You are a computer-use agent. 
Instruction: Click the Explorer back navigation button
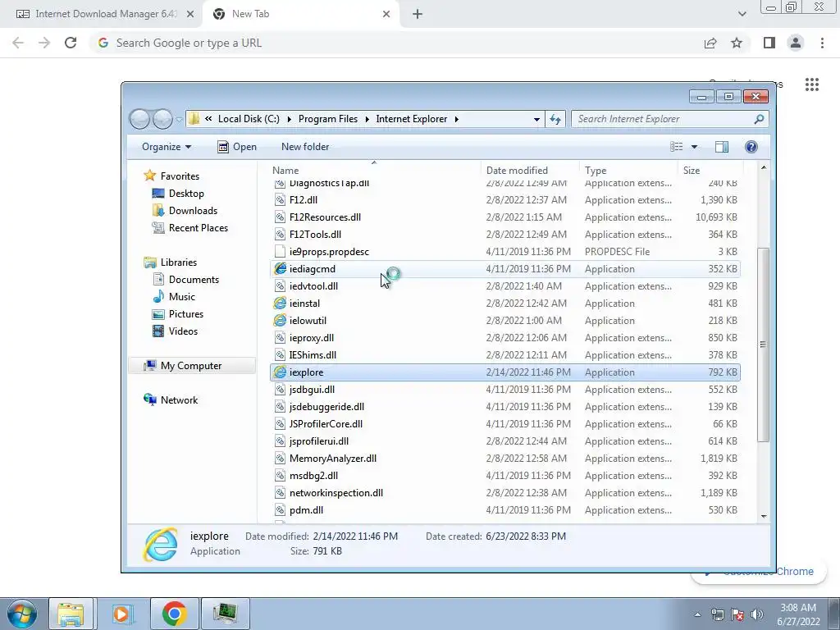(139, 119)
